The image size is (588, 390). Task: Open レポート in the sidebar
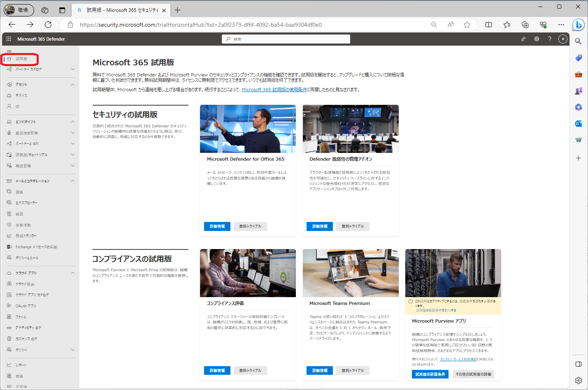(x=21, y=365)
